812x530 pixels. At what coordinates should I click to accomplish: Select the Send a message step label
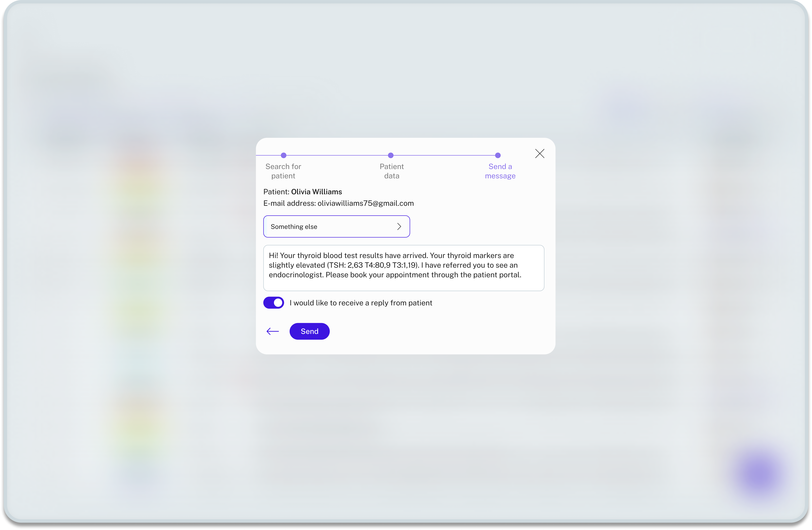point(500,171)
